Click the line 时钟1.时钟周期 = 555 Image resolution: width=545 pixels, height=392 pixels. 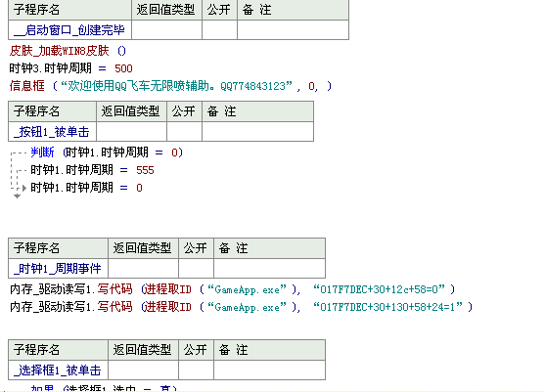click(92, 170)
